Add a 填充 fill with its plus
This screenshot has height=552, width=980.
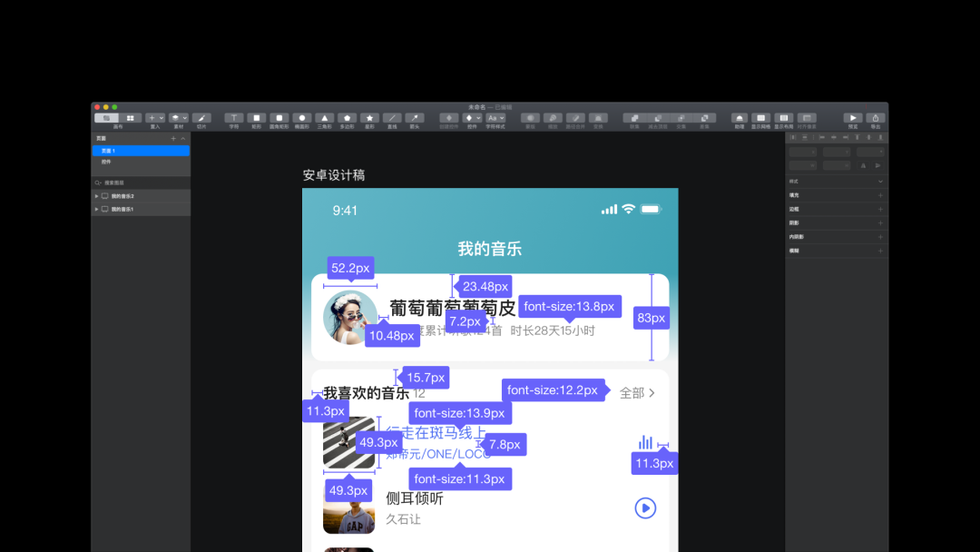(880, 195)
